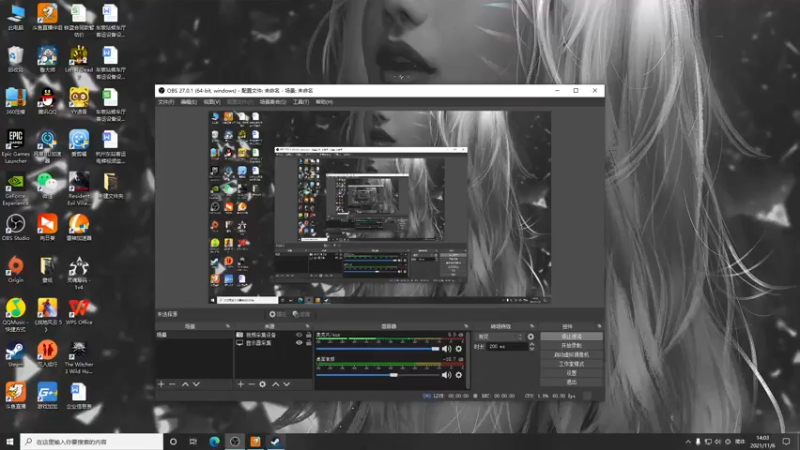Toggle visibility eye for 视频采集设备 source

(x=299, y=335)
